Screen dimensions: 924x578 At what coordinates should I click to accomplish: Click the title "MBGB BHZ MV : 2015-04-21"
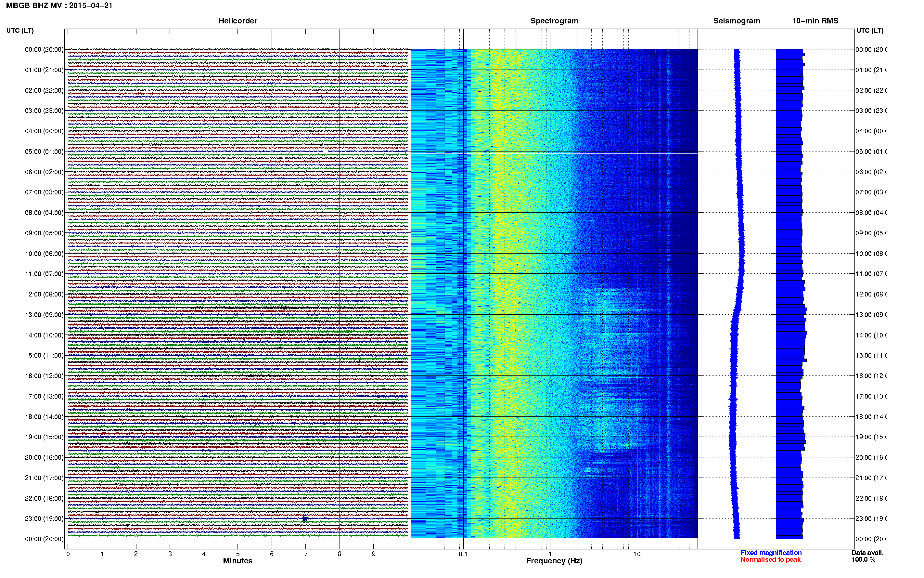[59, 5]
